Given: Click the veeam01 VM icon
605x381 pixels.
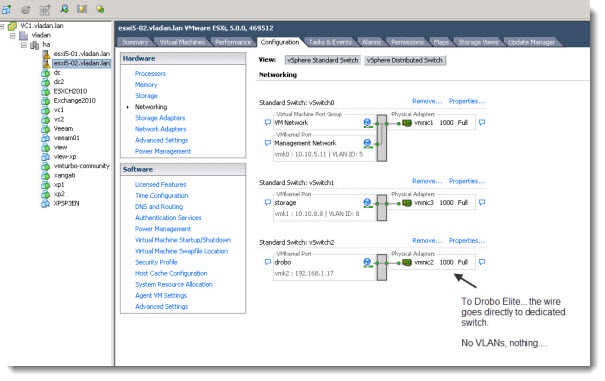Looking at the screenshot, I should 46,138.
